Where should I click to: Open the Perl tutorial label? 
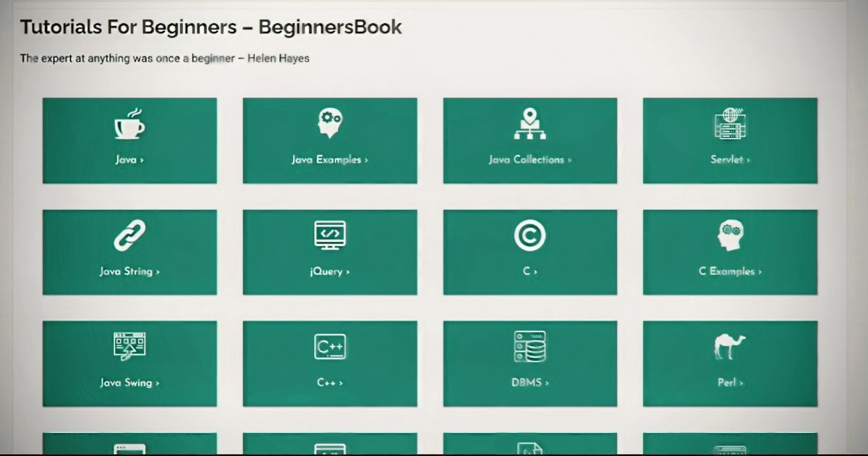coord(730,383)
